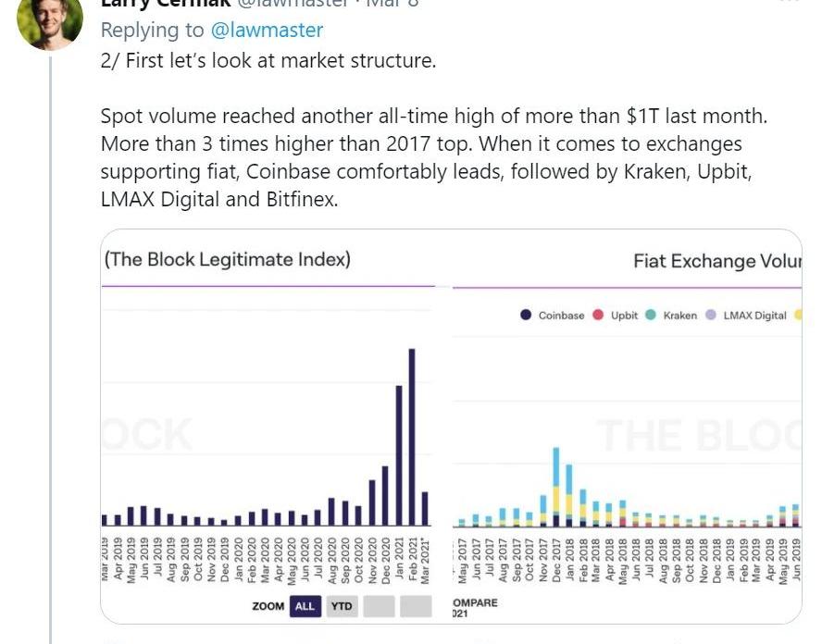Open the @lawmaster reply link
Viewport: 822px width, 644px height.
[x=267, y=30]
